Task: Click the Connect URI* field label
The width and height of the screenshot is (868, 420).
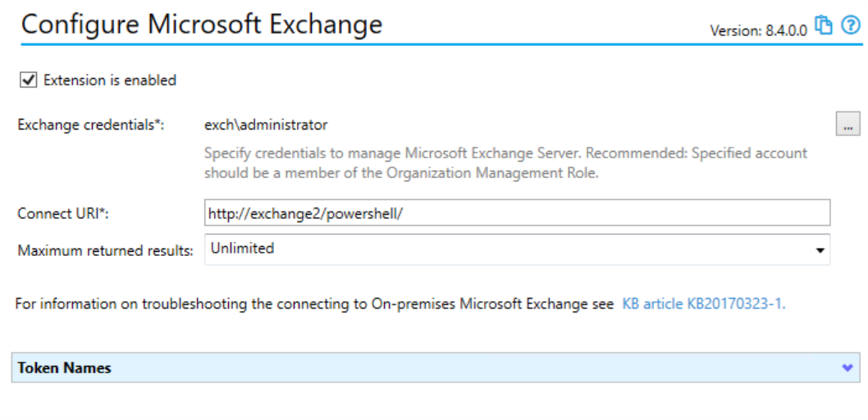Action: 63,213
